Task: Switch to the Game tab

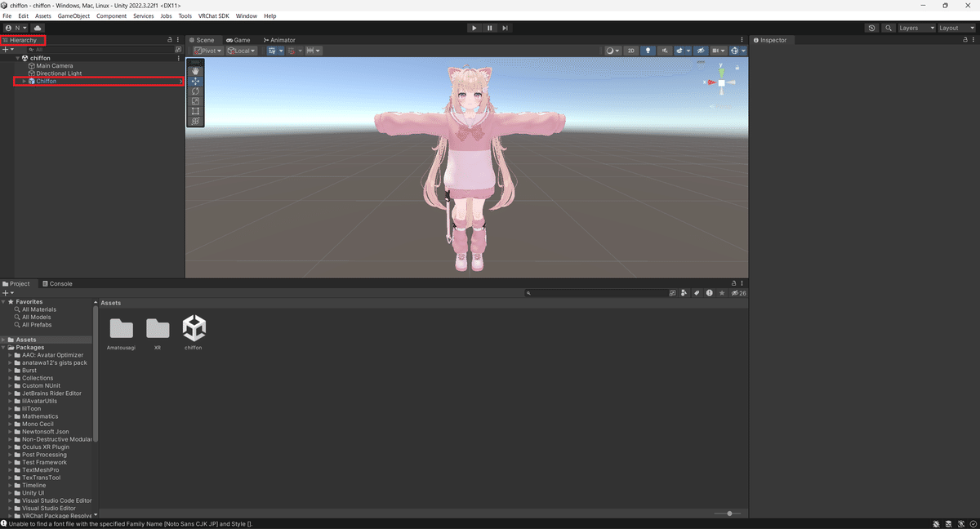Action: click(238, 40)
